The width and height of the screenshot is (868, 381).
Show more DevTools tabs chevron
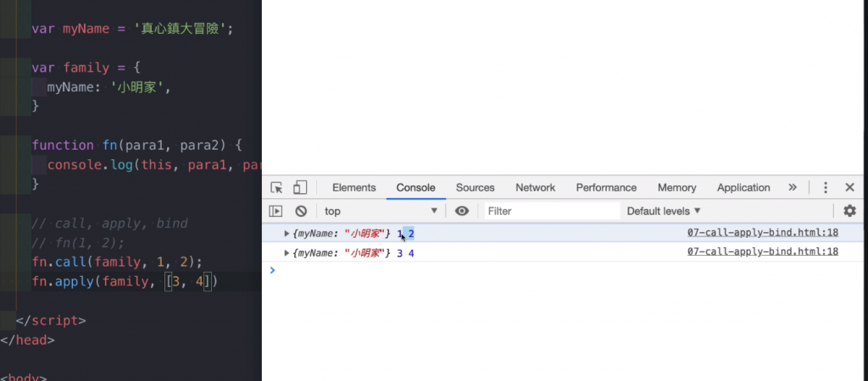(793, 187)
